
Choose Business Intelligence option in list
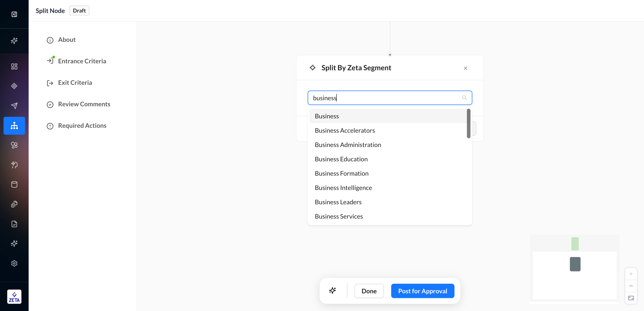(x=343, y=188)
